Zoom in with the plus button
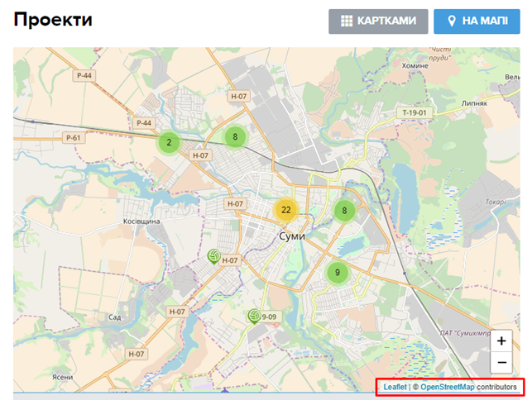532x400 pixels. [501, 340]
